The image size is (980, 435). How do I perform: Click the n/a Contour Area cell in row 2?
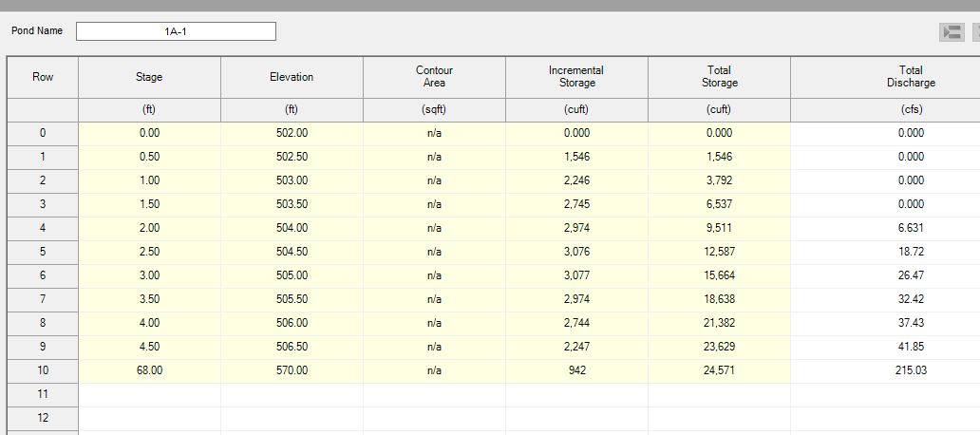click(434, 180)
